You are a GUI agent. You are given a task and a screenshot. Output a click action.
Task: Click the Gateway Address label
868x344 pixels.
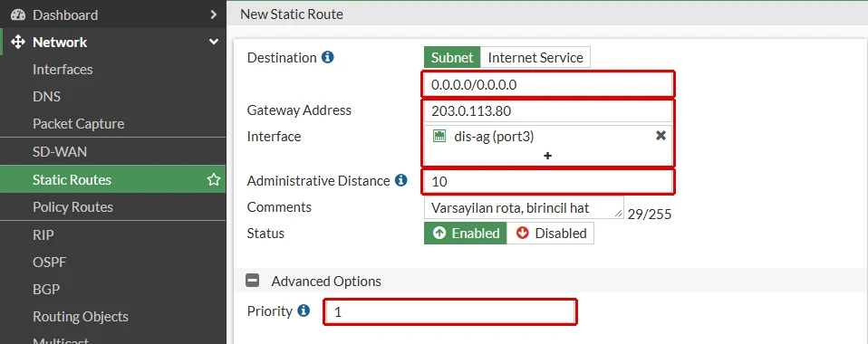tap(299, 110)
